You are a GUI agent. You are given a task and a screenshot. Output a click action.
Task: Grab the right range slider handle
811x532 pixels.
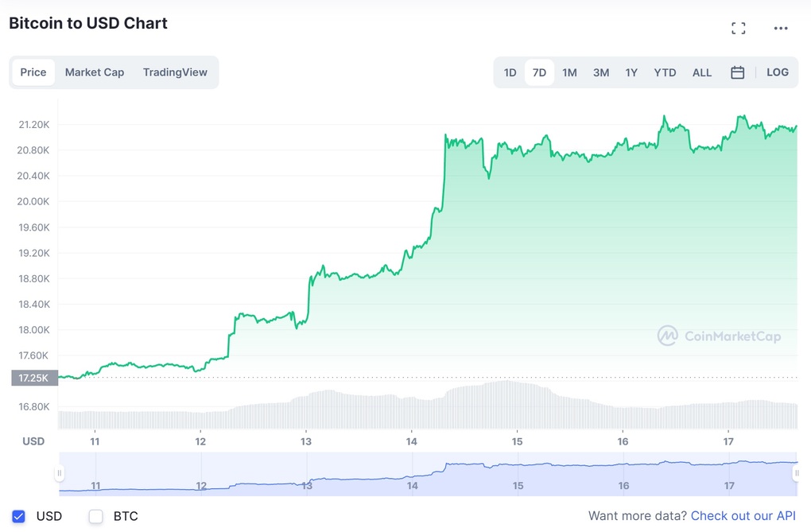coord(797,473)
